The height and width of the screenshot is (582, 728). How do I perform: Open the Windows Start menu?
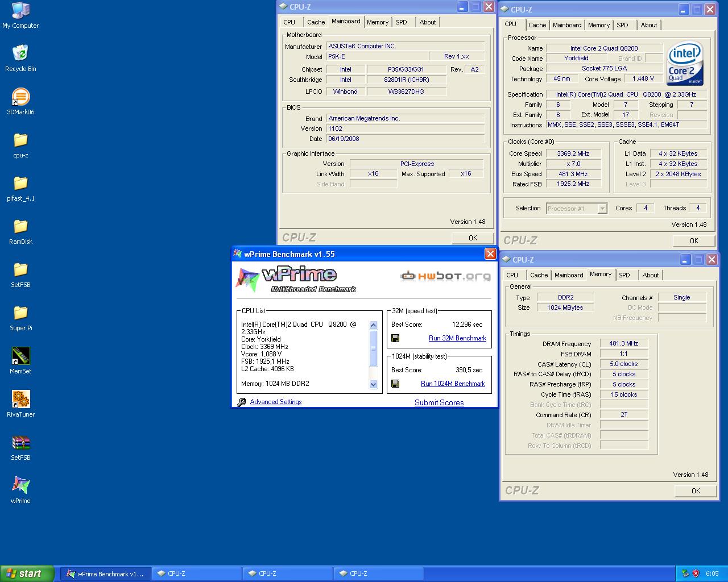(27, 573)
